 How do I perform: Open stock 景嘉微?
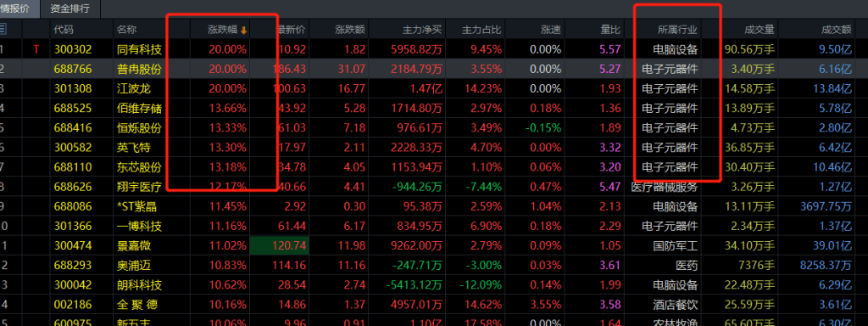[133, 245]
